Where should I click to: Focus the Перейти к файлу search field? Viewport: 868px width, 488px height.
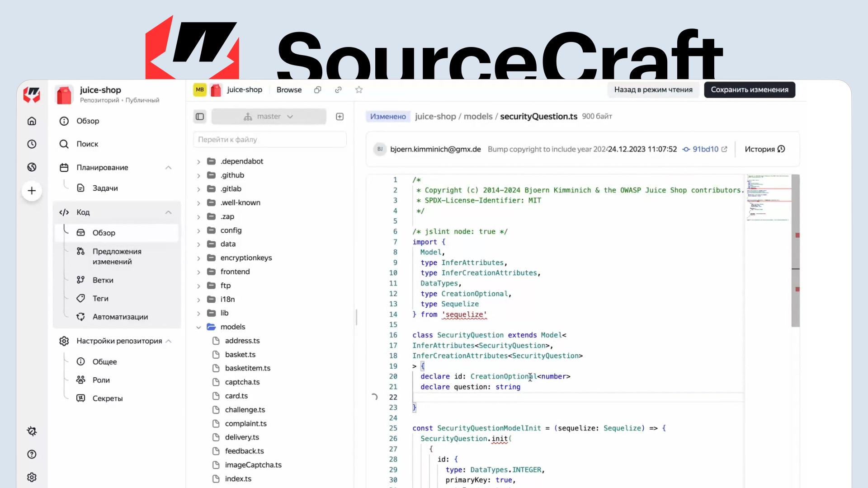click(269, 140)
